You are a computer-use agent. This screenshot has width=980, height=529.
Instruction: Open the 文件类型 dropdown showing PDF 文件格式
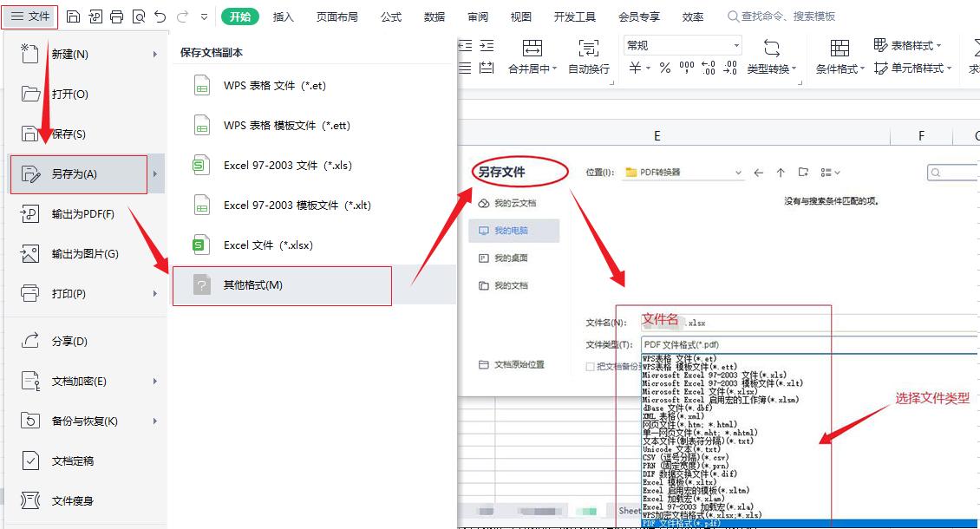pos(810,344)
